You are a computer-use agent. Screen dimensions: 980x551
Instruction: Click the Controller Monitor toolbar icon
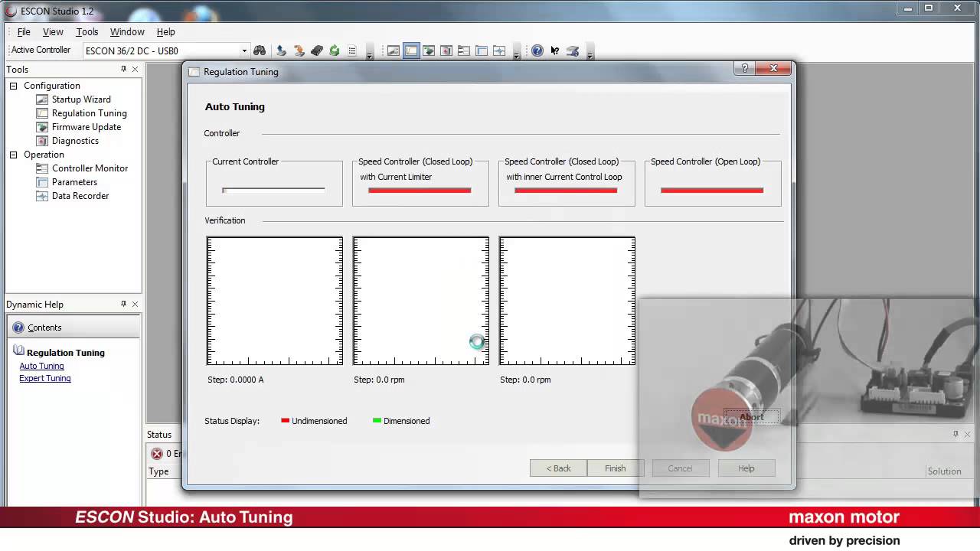coord(464,51)
